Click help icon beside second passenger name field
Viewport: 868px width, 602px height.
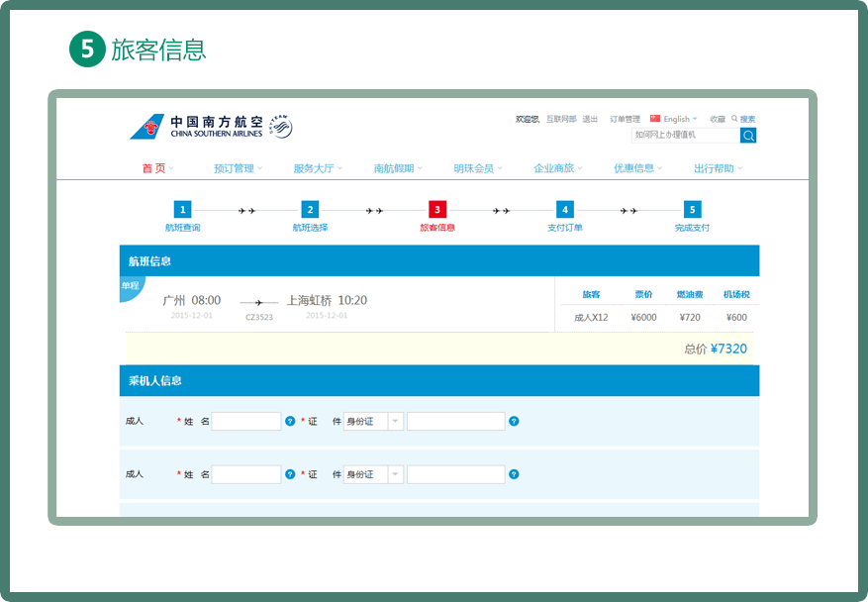coord(290,474)
